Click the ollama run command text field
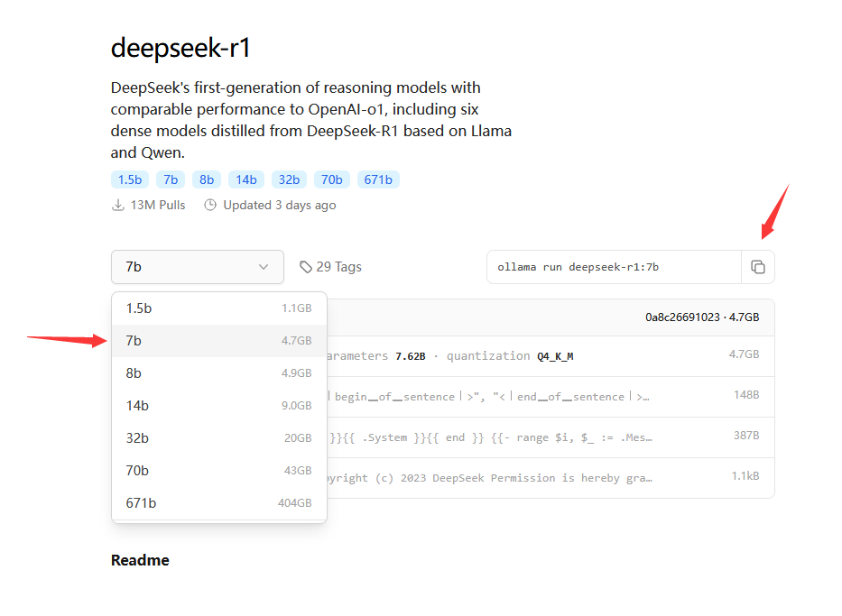 [x=614, y=267]
